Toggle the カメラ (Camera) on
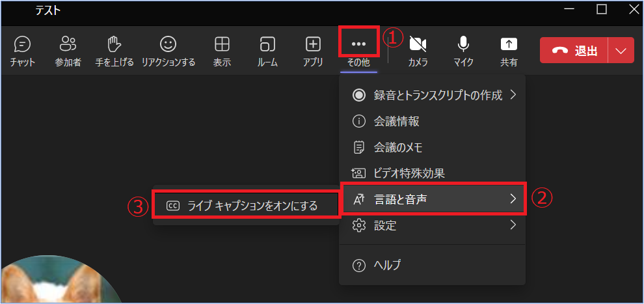644x304 pixels. (418, 51)
